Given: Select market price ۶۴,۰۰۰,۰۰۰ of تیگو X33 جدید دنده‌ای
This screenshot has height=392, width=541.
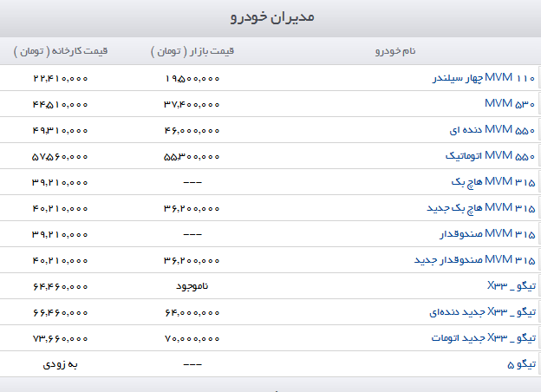Looking at the screenshot, I should (192, 312).
